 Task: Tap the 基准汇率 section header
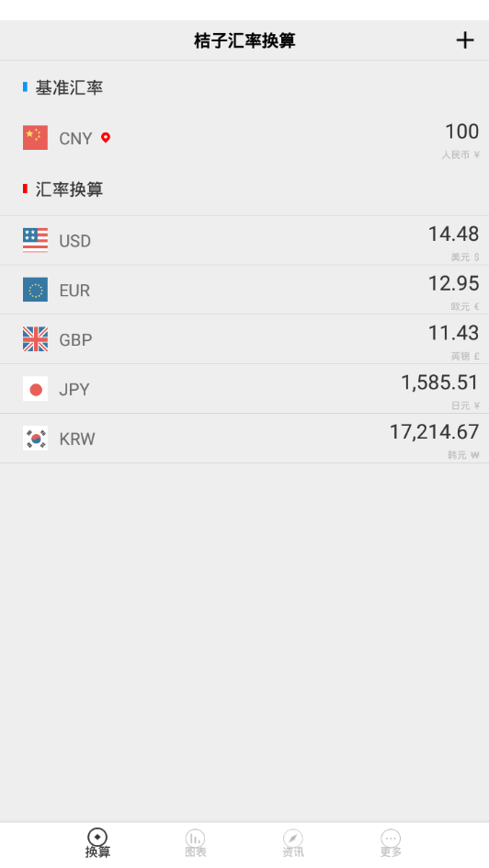click(69, 87)
